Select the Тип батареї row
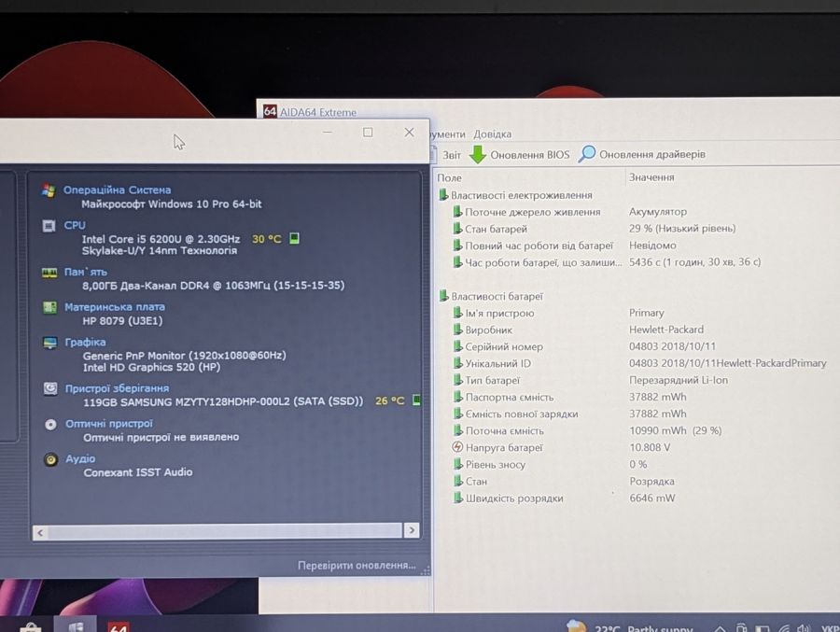Screen dimensions: 840x632 [x=637, y=381]
